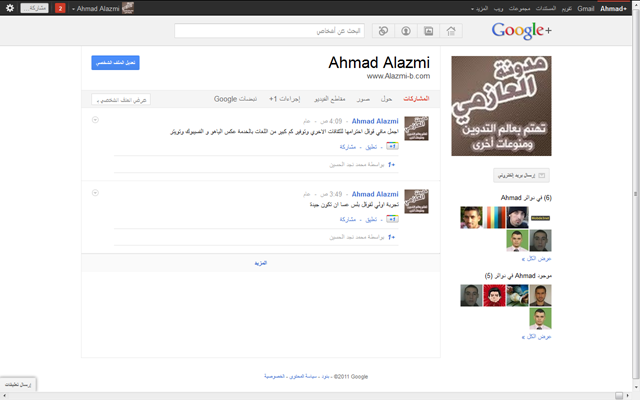Open the Ahmad Alazmi account menu in top bar
Viewport: 640px width, 400px height.
[102, 8]
